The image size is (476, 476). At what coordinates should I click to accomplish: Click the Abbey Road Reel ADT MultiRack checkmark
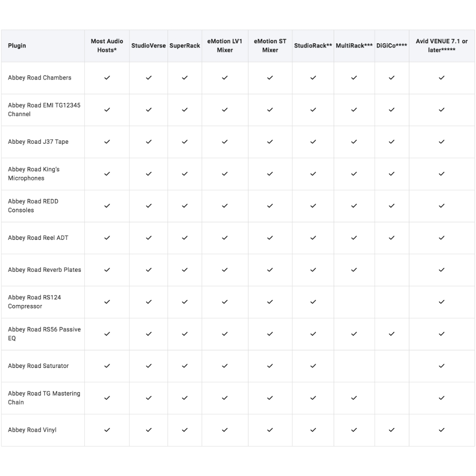pos(354,238)
